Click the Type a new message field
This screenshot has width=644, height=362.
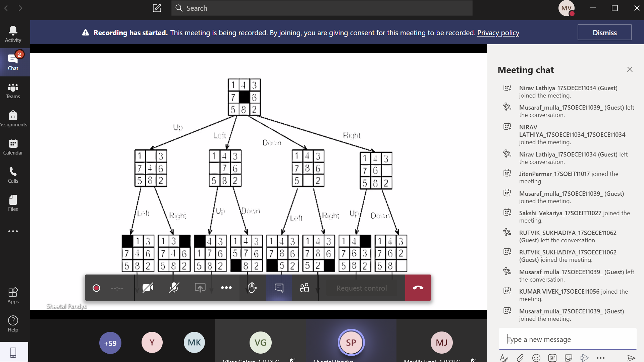point(567,339)
